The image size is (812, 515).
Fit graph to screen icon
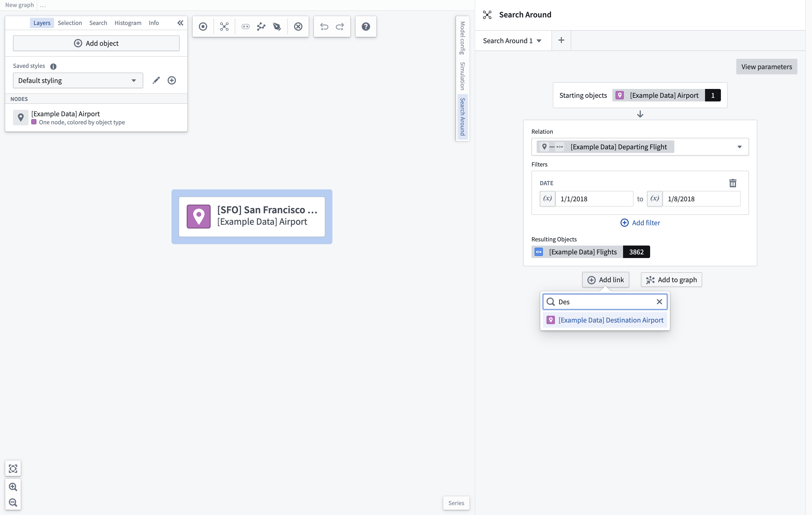13,468
